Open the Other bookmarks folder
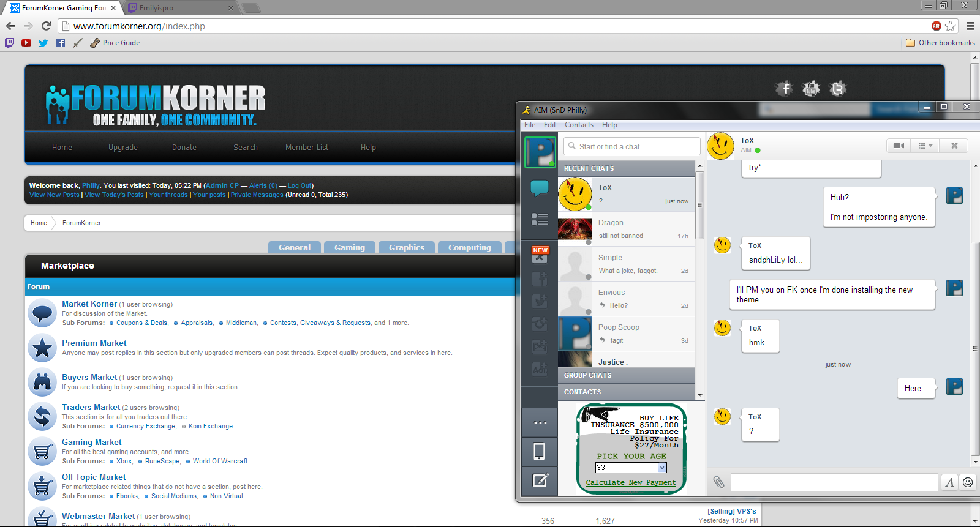980x527 pixels. click(940, 43)
